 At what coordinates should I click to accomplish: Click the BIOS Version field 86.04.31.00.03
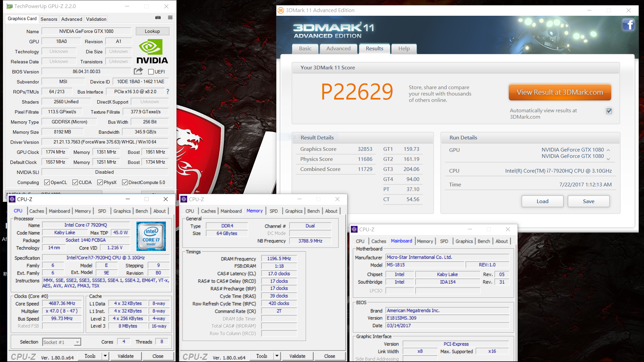pyautogui.click(x=87, y=71)
